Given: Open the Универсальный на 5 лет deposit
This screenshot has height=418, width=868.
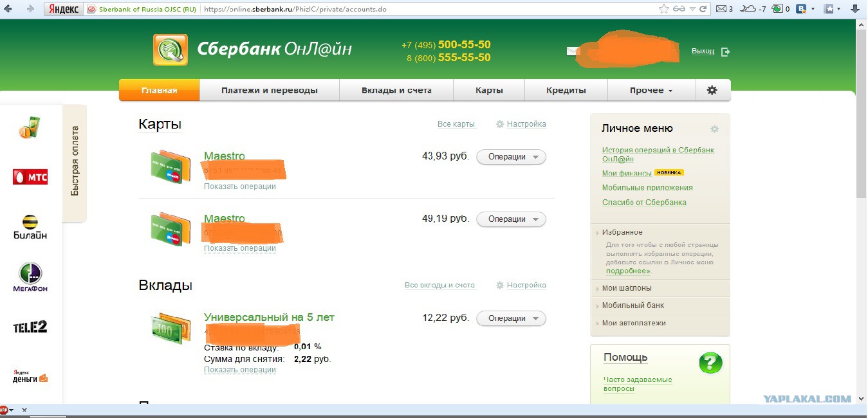Looking at the screenshot, I should [269, 318].
